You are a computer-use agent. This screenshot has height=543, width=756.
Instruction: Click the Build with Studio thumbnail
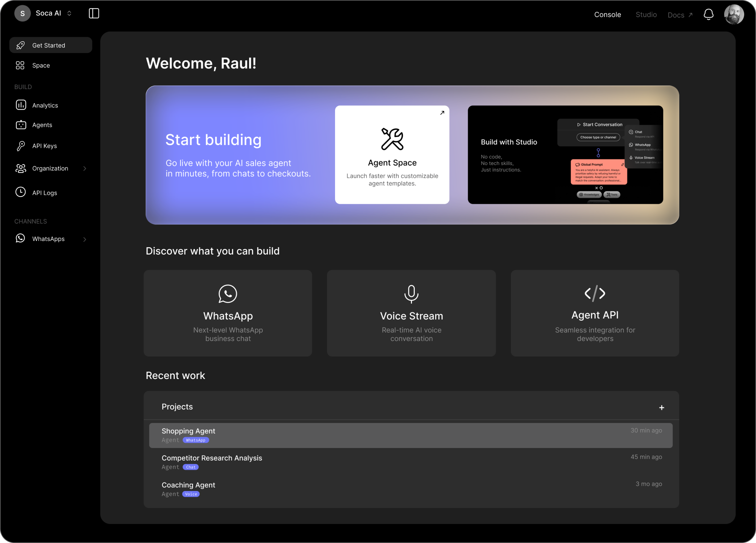(x=565, y=155)
